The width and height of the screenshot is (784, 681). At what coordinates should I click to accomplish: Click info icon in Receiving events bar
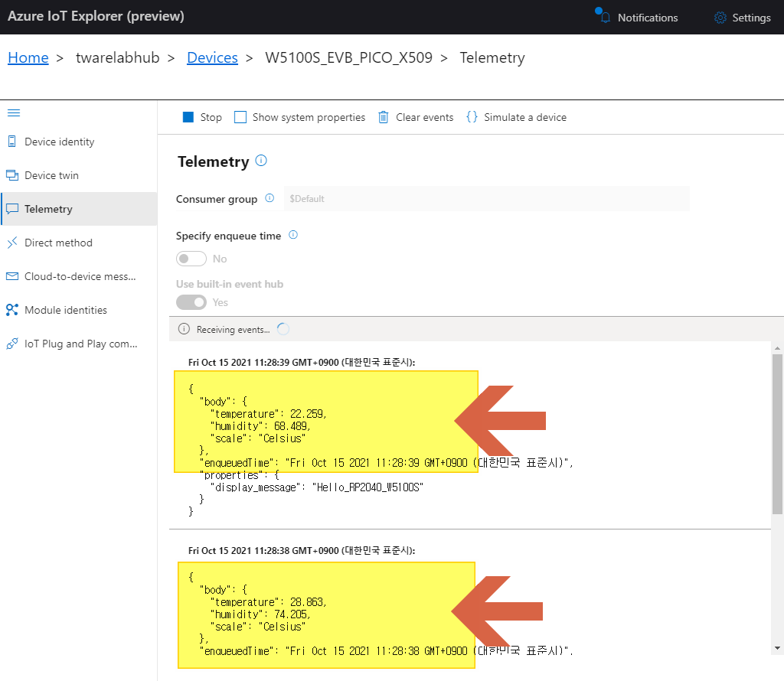coord(184,329)
